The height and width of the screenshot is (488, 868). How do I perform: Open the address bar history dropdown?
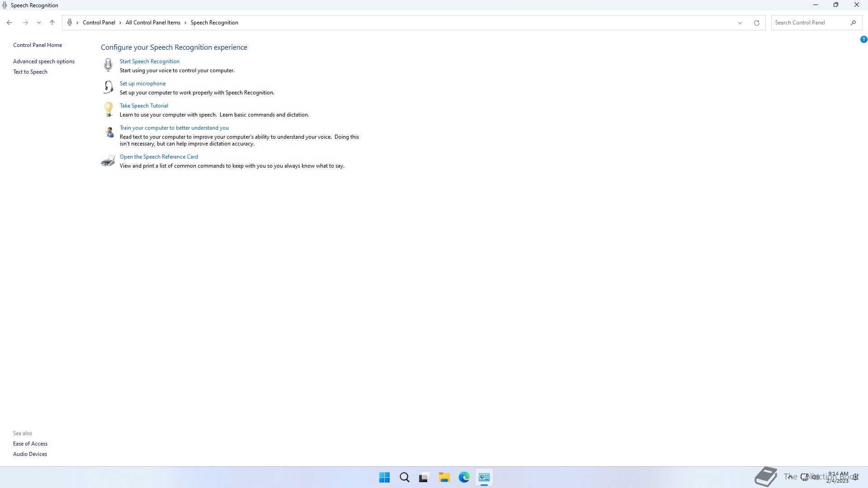[x=740, y=23]
